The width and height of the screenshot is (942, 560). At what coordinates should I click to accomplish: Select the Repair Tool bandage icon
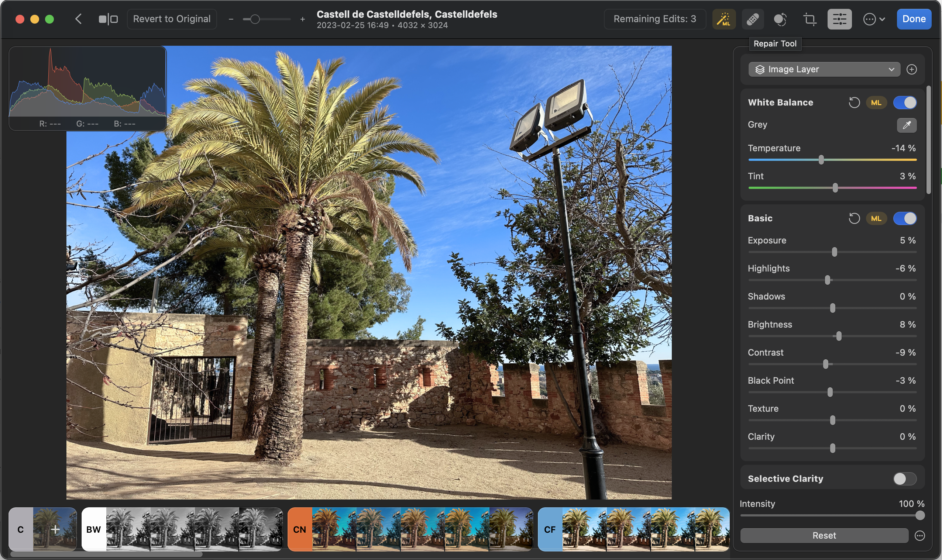tap(753, 19)
